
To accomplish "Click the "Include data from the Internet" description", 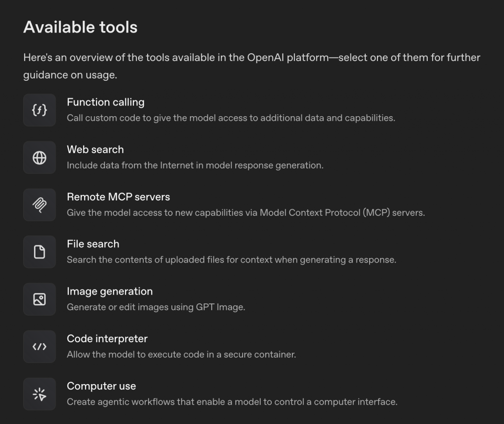I will [x=195, y=165].
